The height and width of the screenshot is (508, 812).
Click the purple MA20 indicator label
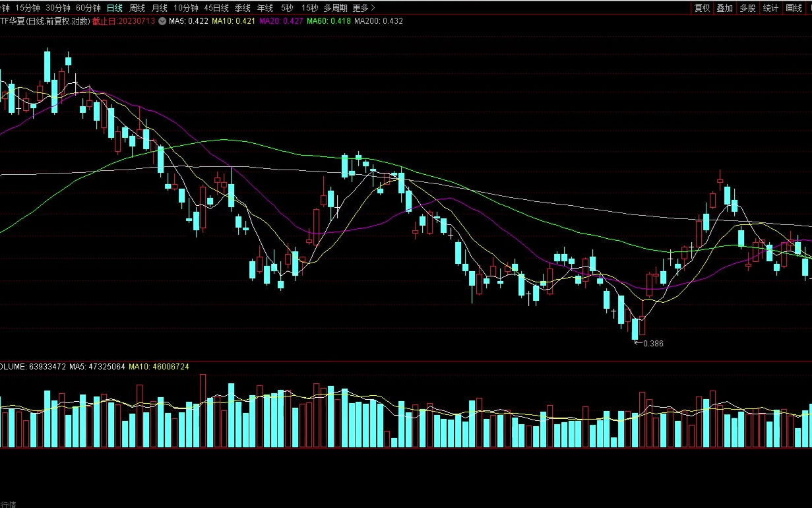pos(281,21)
